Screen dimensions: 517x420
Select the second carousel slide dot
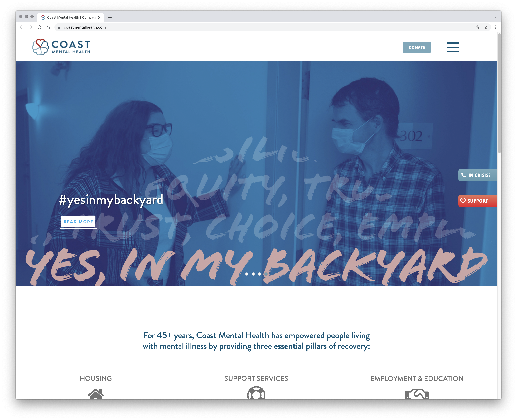coord(253,274)
